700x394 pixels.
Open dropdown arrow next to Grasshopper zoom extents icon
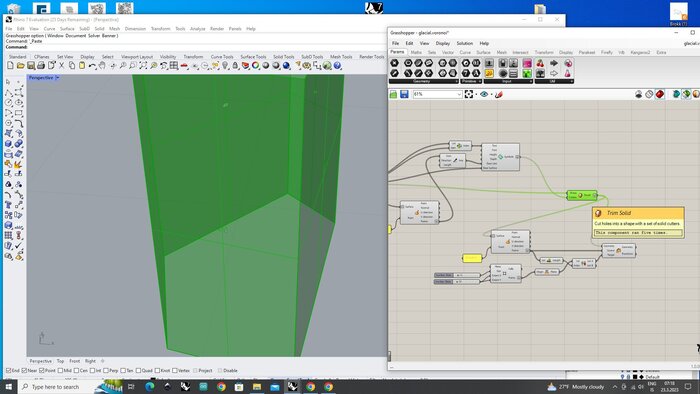point(476,94)
